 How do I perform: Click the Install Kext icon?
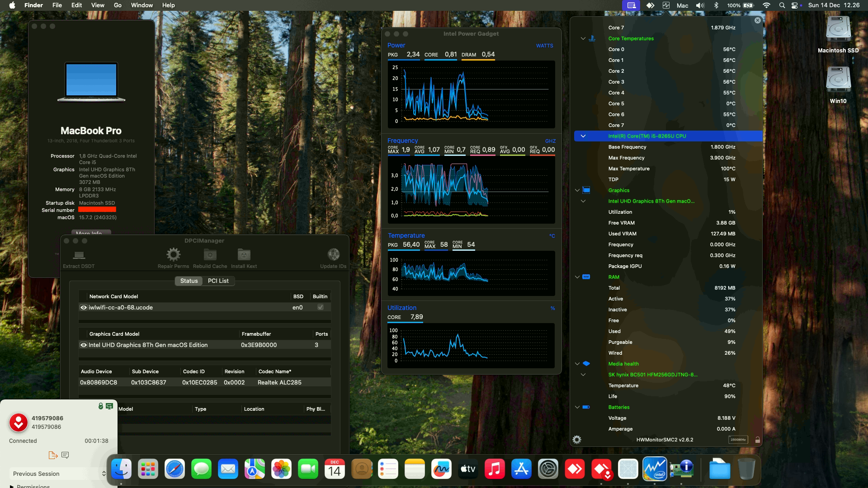[244, 255]
